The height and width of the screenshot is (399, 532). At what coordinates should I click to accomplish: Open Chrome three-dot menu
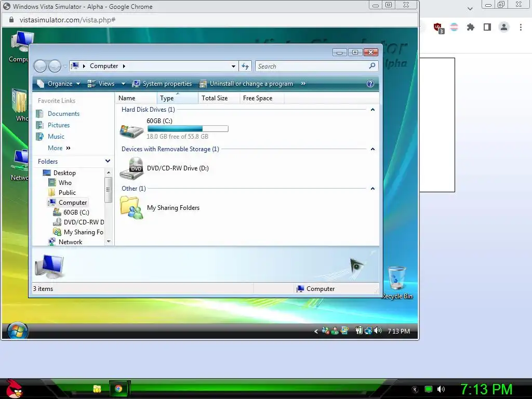(521, 27)
